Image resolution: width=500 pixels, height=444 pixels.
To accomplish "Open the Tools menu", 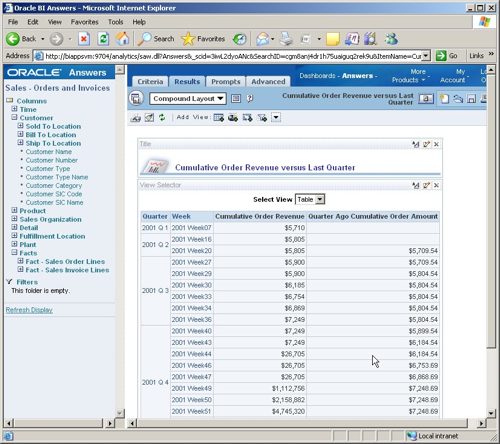I will click(115, 22).
